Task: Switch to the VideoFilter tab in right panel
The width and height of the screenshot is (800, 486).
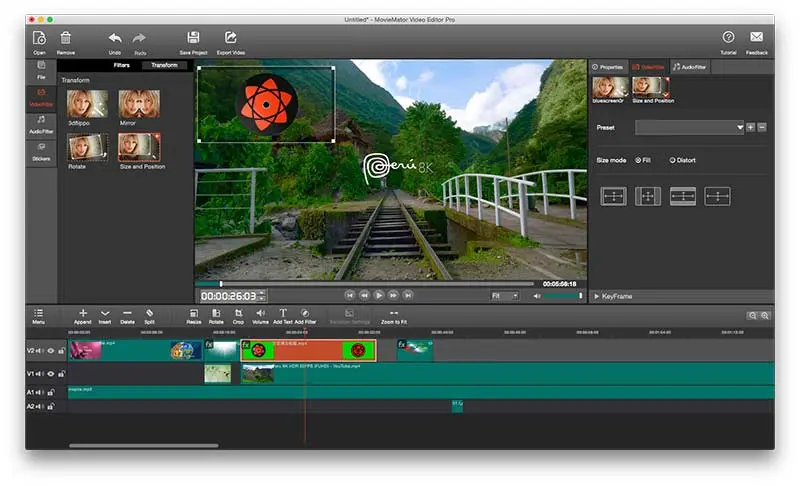Action: [x=648, y=67]
